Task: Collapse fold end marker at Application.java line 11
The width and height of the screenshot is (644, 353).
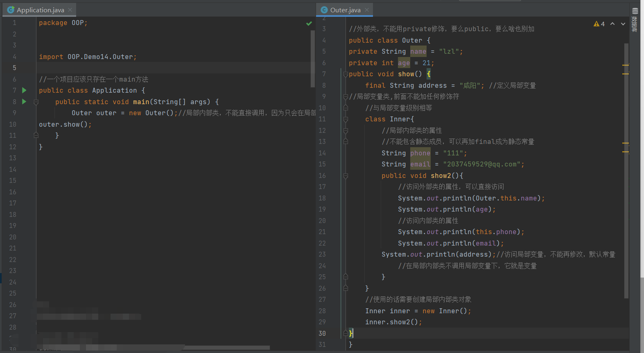Action: coord(36,135)
